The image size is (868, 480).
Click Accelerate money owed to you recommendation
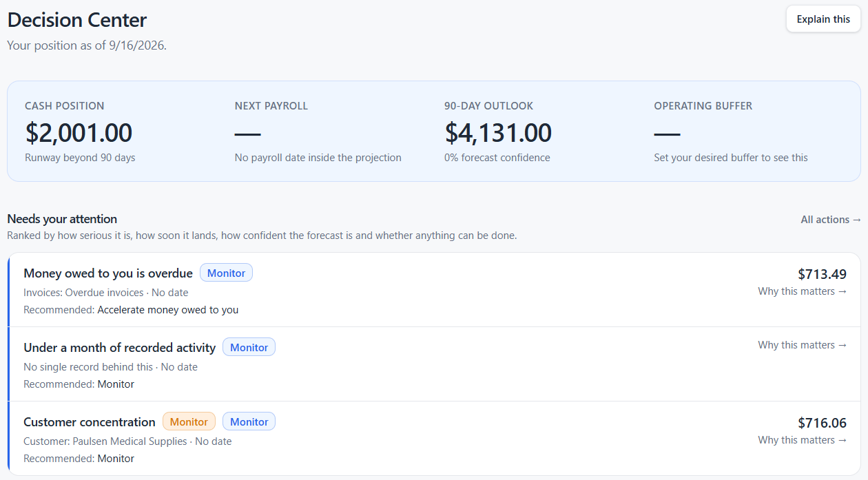[x=168, y=310]
